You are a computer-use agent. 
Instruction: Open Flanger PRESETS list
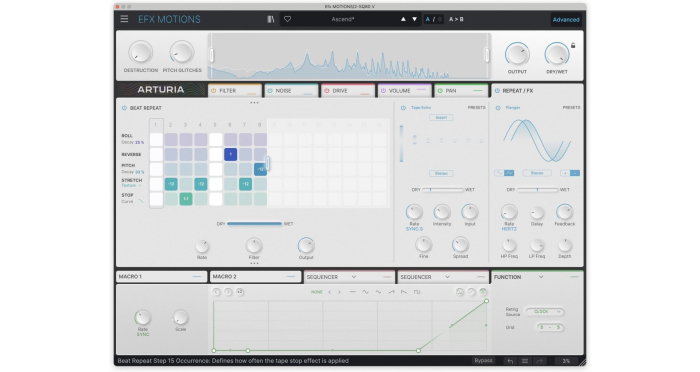point(571,108)
